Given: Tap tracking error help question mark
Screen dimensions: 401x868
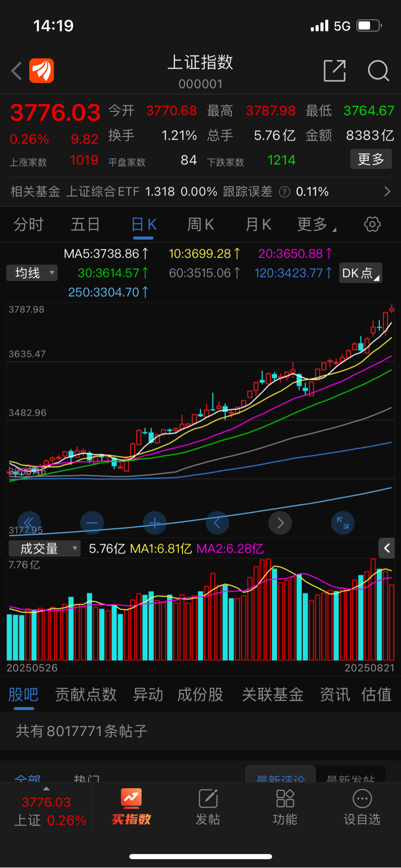Looking at the screenshot, I should pos(285,192).
